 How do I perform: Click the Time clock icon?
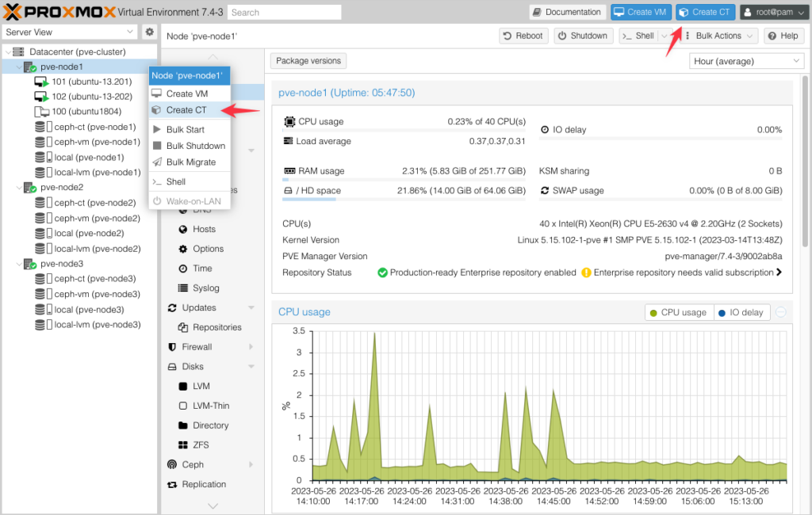[183, 269]
